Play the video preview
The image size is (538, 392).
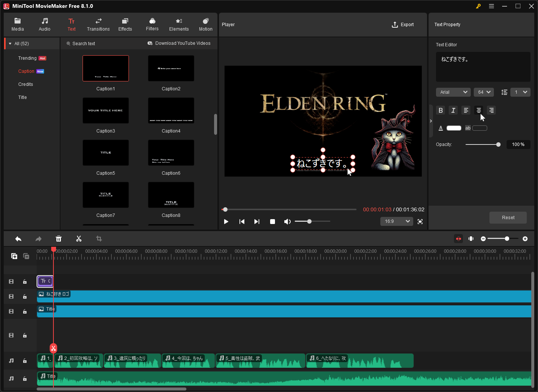click(226, 221)
